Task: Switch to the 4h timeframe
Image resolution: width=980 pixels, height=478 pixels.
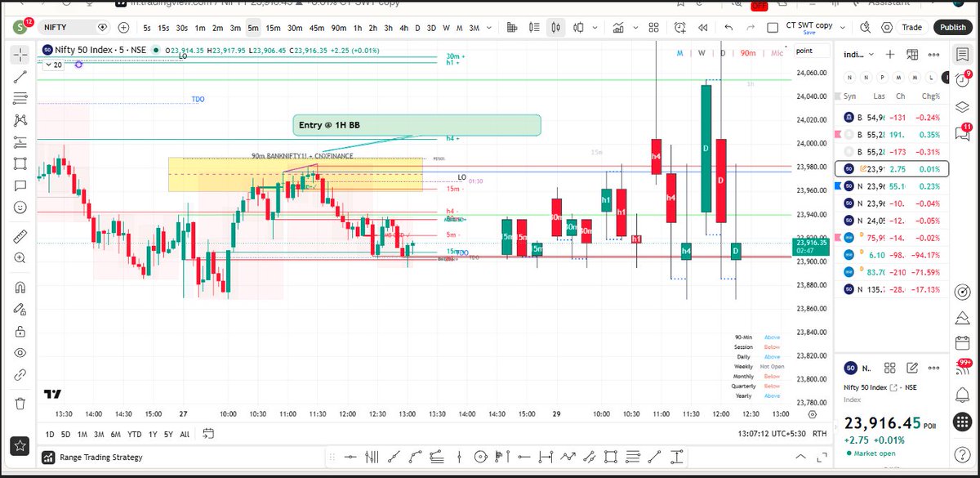Action: coord(404,27)
